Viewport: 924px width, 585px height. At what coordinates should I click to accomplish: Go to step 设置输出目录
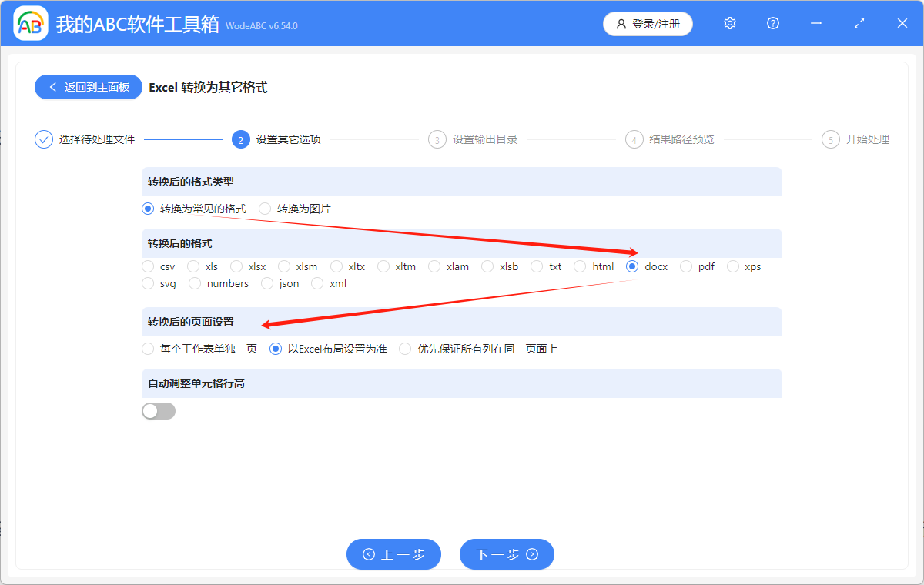coord(437,139)
